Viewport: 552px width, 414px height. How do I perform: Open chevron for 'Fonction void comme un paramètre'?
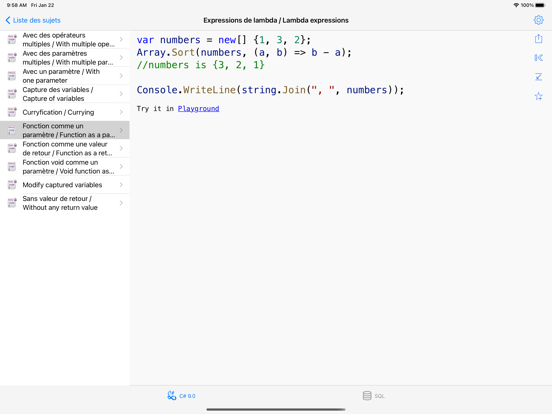[121, 167]
